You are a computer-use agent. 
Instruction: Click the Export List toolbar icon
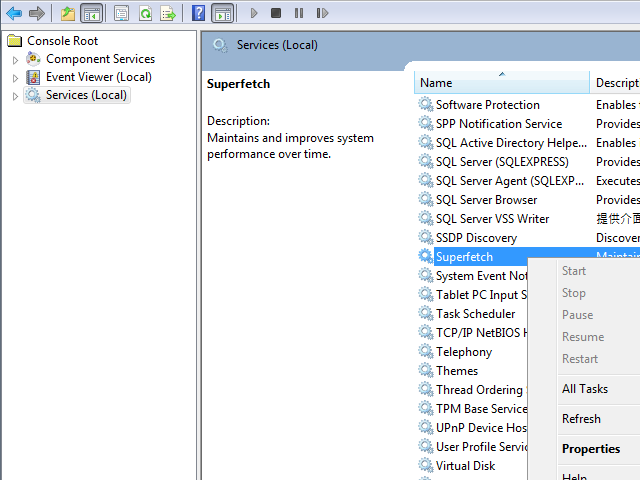tap(168, 13)
